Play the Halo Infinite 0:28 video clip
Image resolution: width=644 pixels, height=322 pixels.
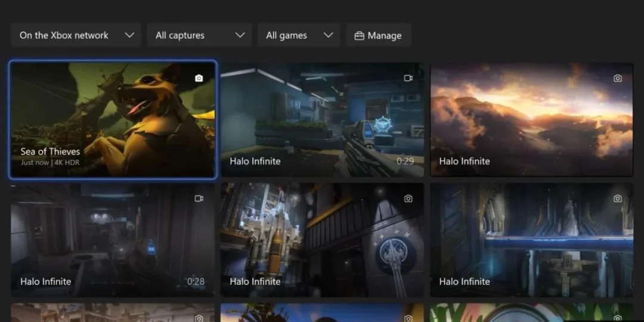pyautogui.click(x=113, y=240)
